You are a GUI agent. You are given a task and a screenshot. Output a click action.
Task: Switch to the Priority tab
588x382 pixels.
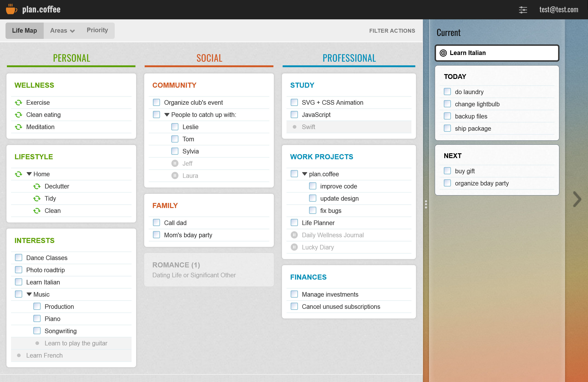[97, 30]
